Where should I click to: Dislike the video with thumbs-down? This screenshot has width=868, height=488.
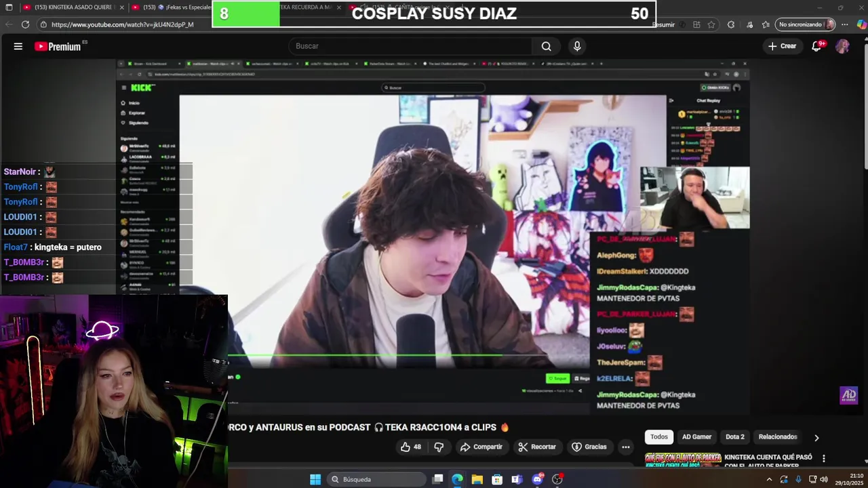coord(439,447)
